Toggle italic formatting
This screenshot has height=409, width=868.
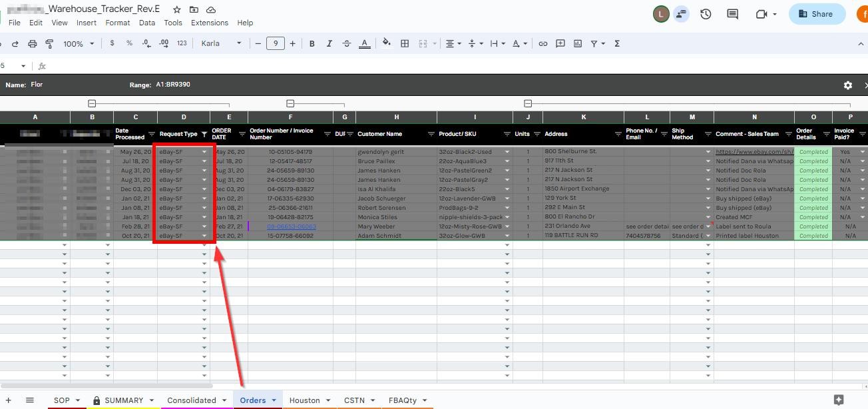tap(329, 43)
